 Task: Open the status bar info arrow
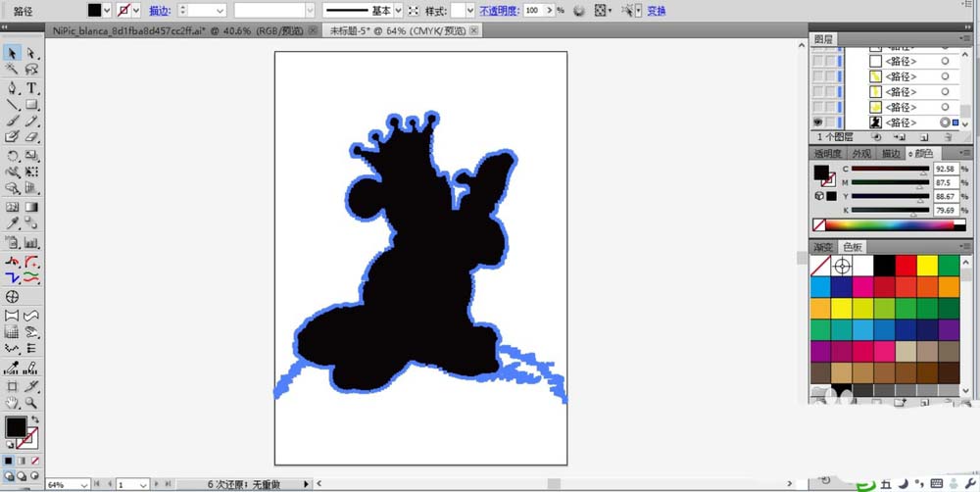tap(306, 484)
